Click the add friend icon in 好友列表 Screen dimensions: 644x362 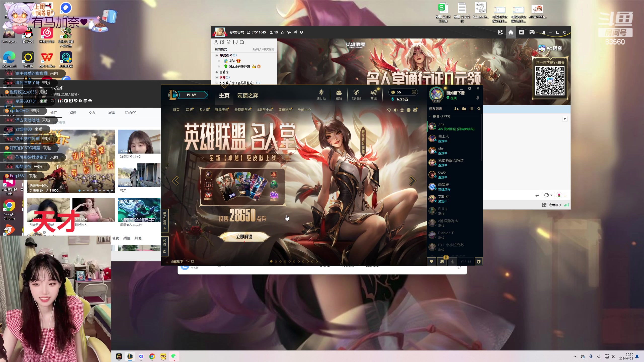point(456,109)
